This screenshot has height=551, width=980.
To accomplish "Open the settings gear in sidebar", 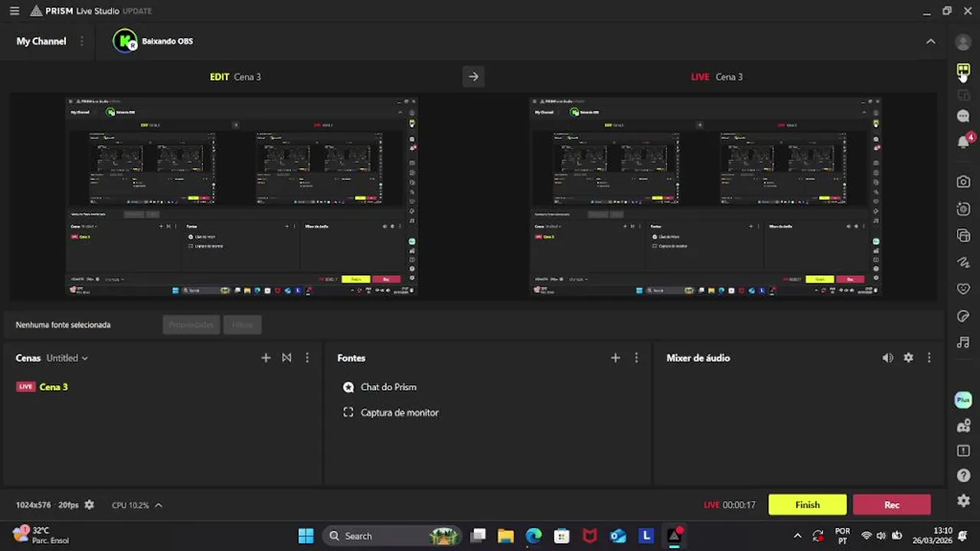I will pos(963,500).
